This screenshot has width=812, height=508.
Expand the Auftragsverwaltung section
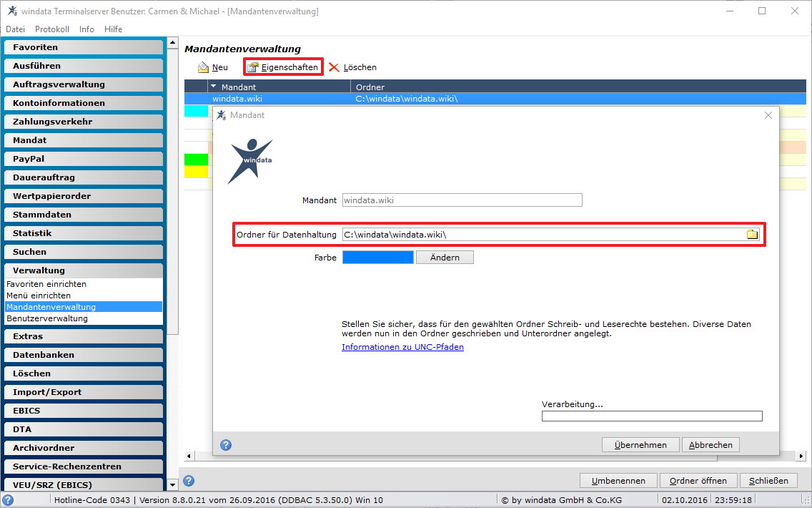point(84,84)
